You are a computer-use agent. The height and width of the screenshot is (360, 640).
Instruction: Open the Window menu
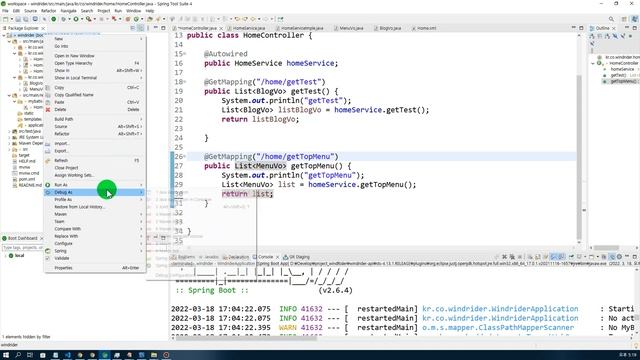(133, 11)
